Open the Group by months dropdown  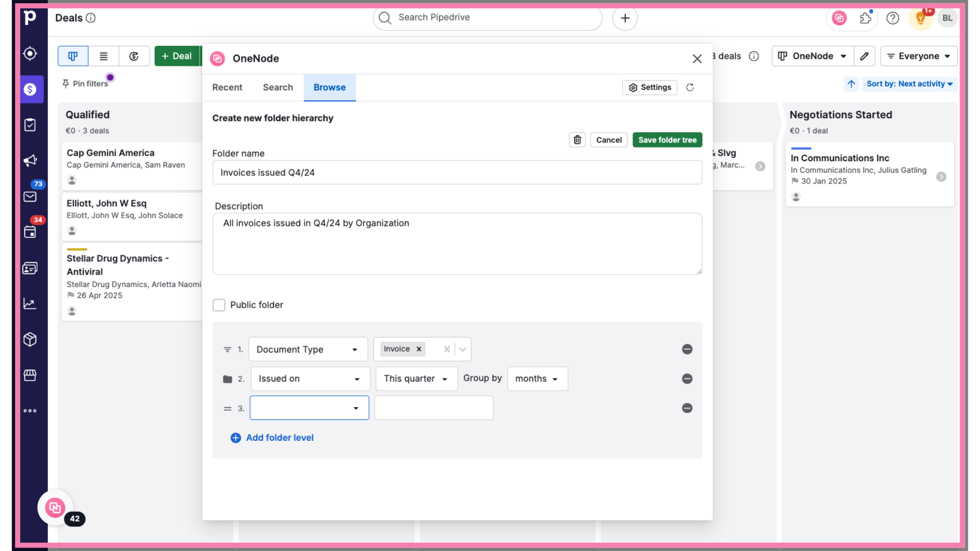pos(537,379)
